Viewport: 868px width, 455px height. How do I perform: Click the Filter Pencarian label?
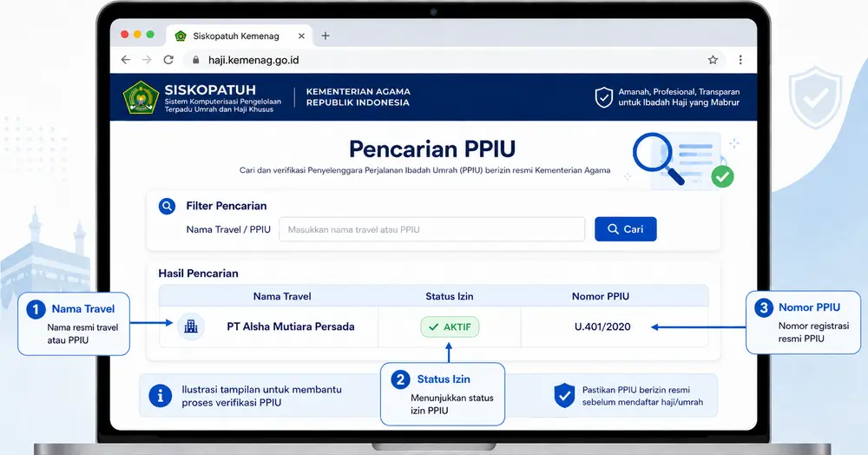pyautogui.click(x=227, y=206)
